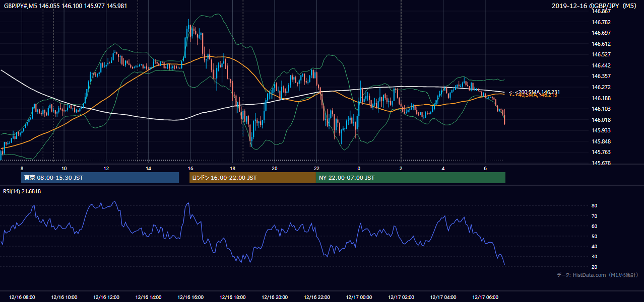Click hour tick 2 under the price chart
The image size is (644, 302).
(401, 168)
